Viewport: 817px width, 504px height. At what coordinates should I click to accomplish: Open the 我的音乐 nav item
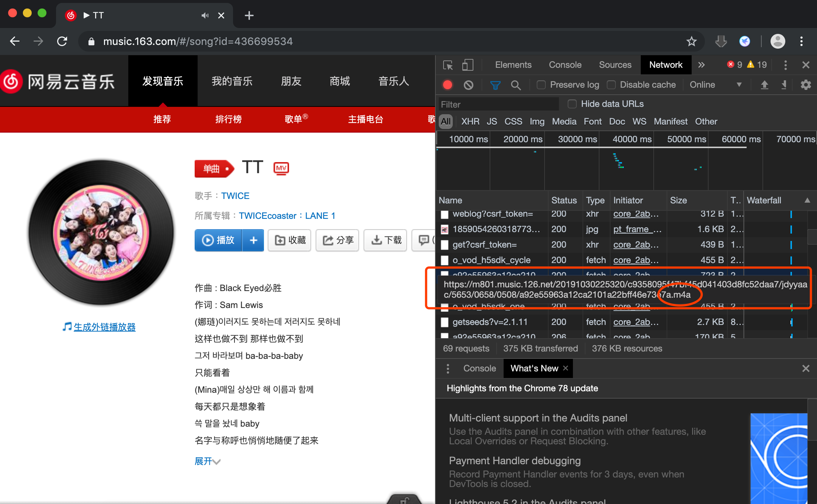(232, 81)
